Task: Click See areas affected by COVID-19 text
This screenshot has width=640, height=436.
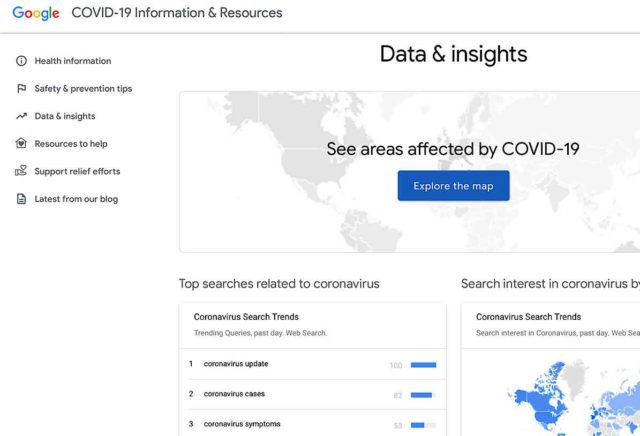Action: click(x=453, y=149)
